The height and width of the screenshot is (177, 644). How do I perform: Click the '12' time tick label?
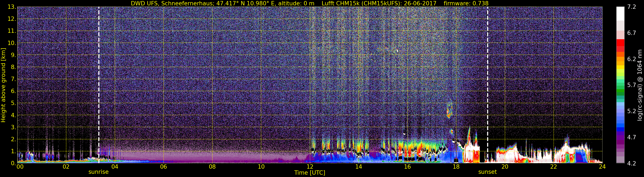pos(310,167)
